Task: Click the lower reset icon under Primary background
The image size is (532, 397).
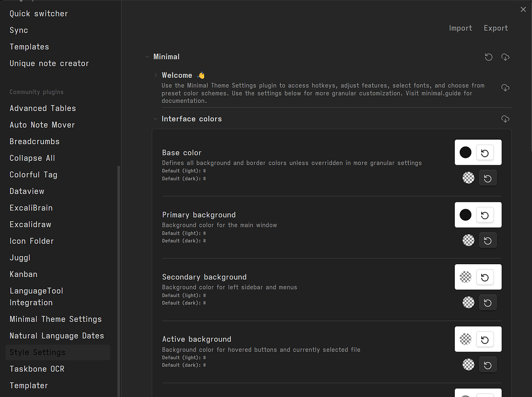Action: pos(488,240)
